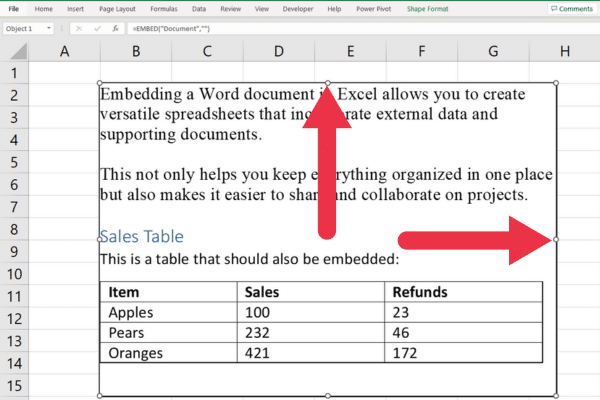This screenshot has width=600, height=400.
Task: Switch to the Home ribbon tab
Action: coord(43,9)
